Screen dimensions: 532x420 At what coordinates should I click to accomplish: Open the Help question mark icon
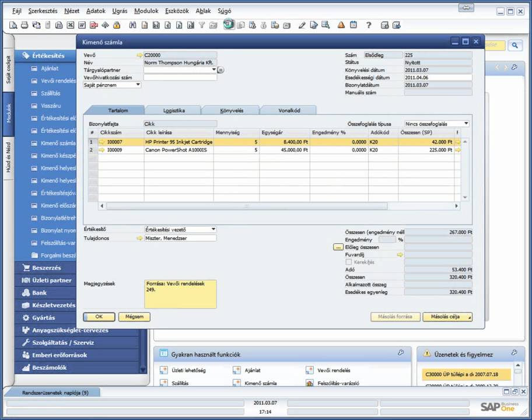click(369, 25)
